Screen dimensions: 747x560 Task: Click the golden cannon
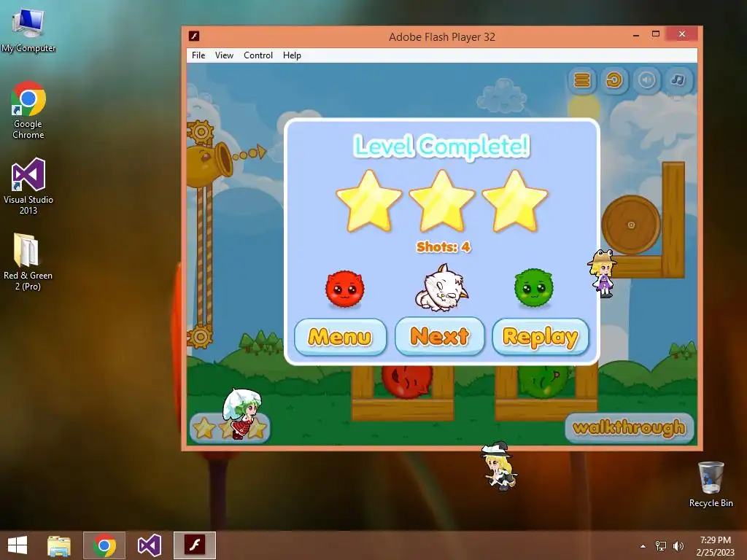pos(209,163)
